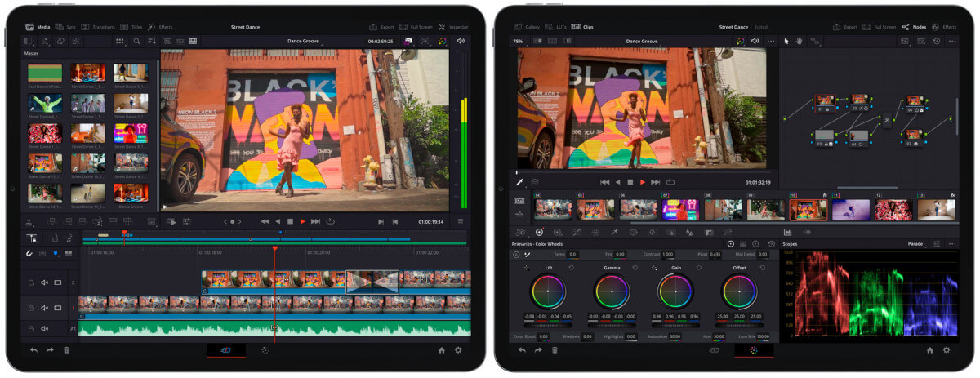Switch to the Color page icon in right iPad

754,350
